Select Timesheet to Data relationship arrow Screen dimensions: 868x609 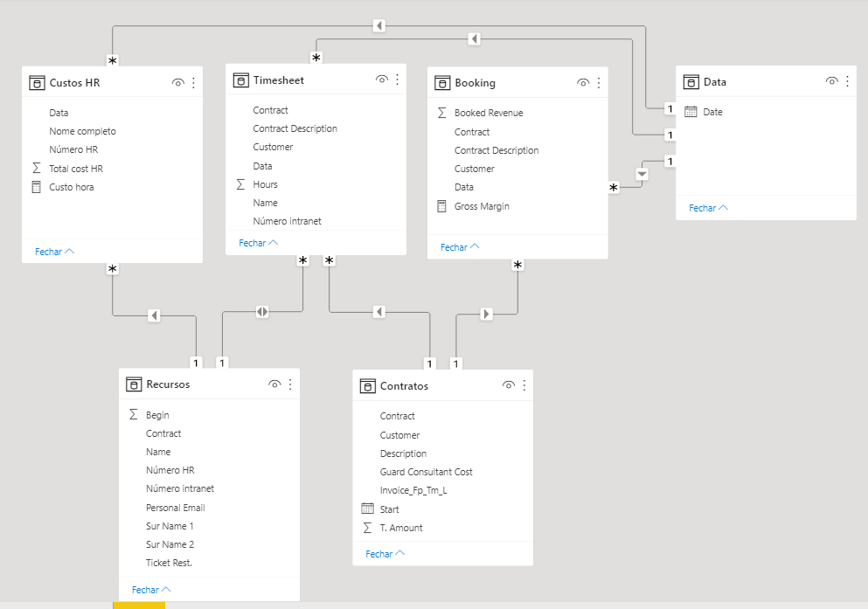(474, 39)
